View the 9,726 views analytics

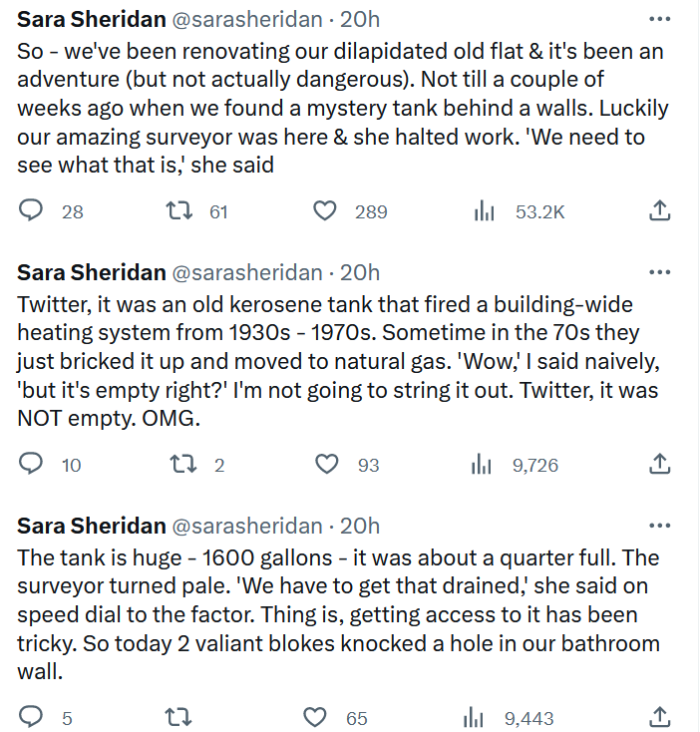click(485, 465)
